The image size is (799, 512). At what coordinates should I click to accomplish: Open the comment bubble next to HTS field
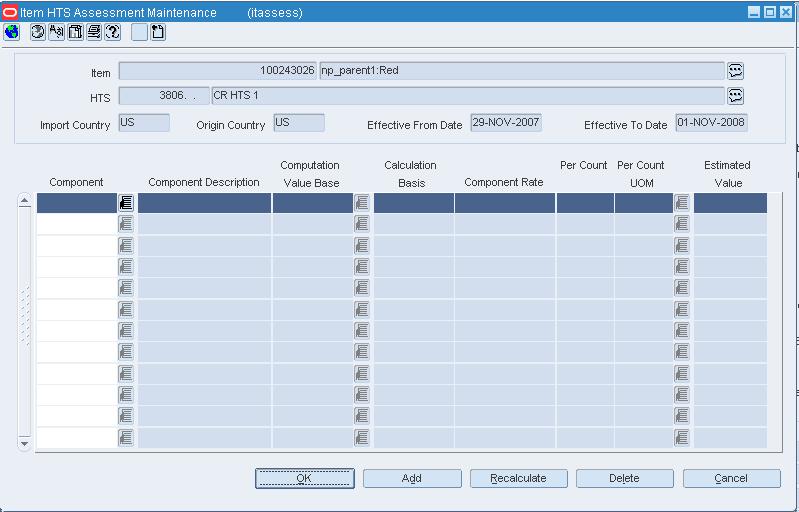(x=735, y=96)
